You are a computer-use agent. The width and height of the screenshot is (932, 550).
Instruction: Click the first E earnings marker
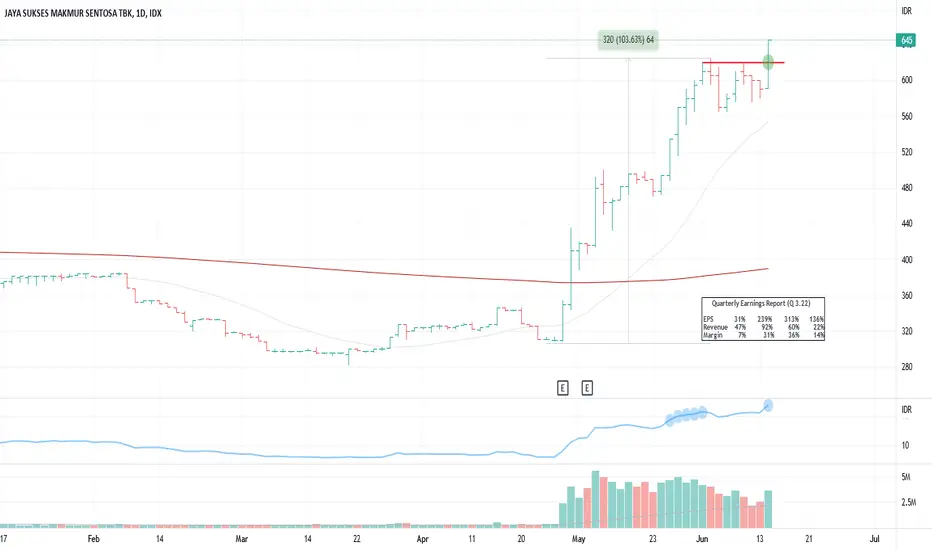click(x=562, y=388)
